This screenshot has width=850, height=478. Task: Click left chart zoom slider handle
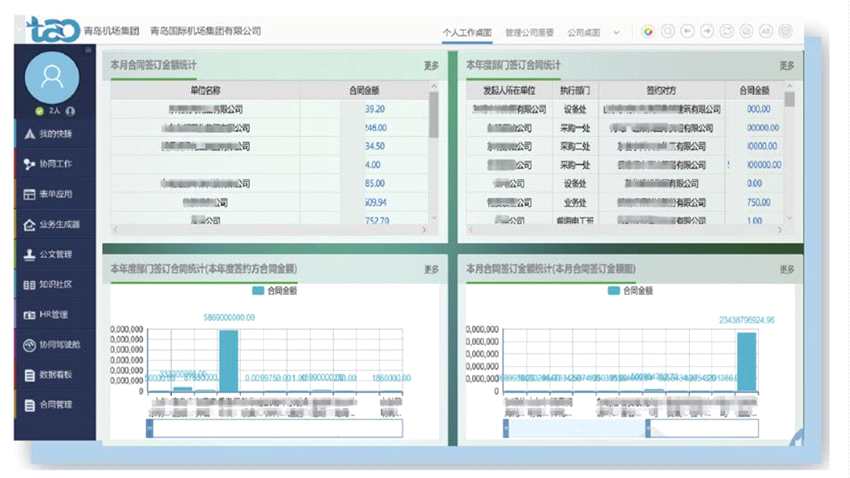150,428
